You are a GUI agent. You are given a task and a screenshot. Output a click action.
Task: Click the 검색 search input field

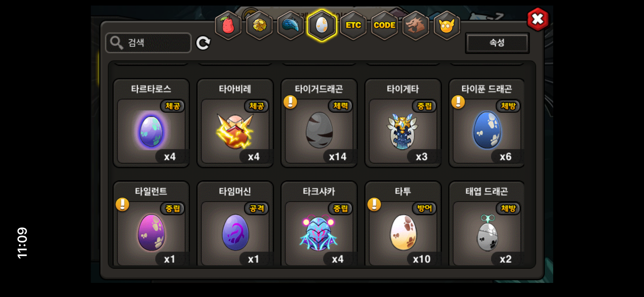[148, 43]
